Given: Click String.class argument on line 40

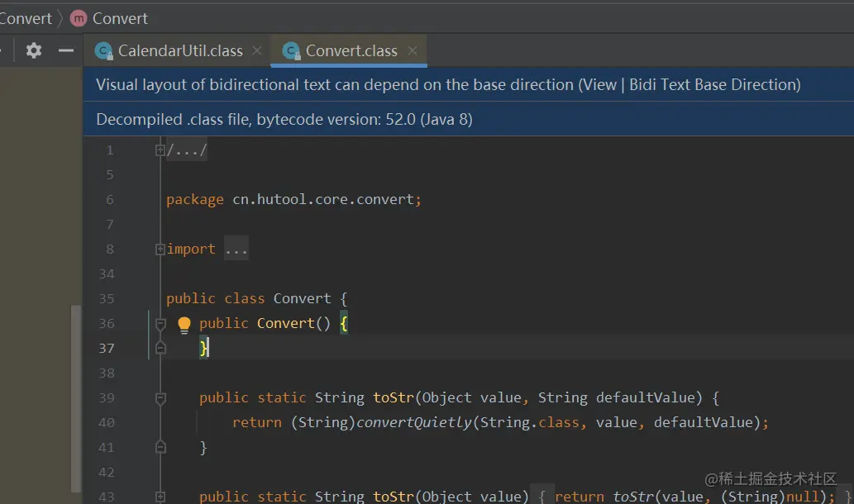Looking at the screenshot, I should pos(528,422).
